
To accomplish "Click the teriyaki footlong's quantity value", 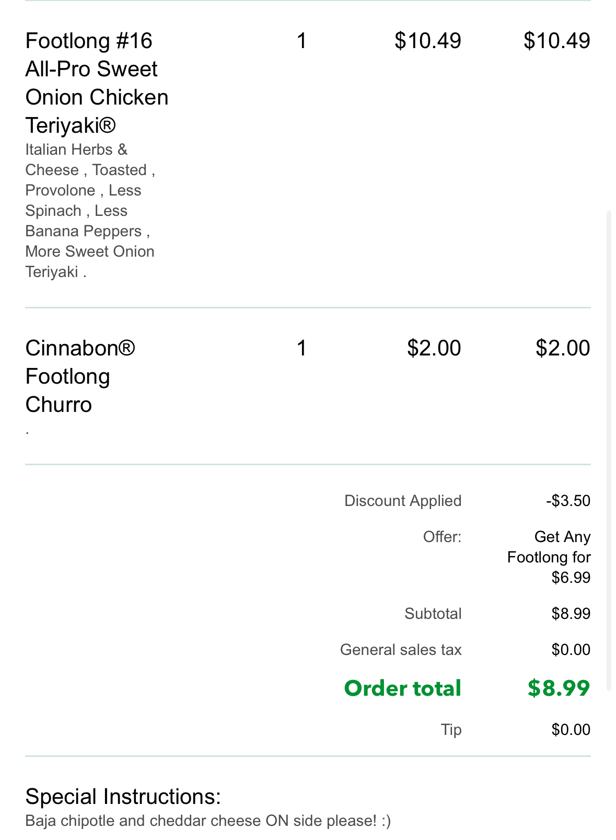I will click(301, 41).
